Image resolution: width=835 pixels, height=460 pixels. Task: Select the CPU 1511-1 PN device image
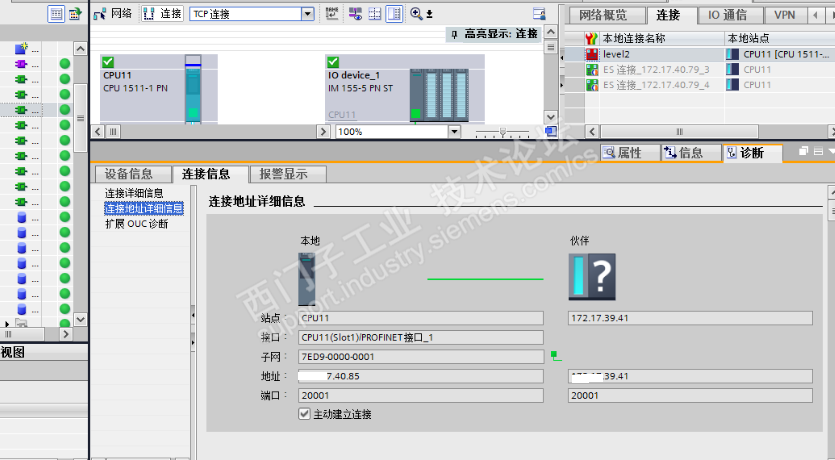tap(193, 89)
